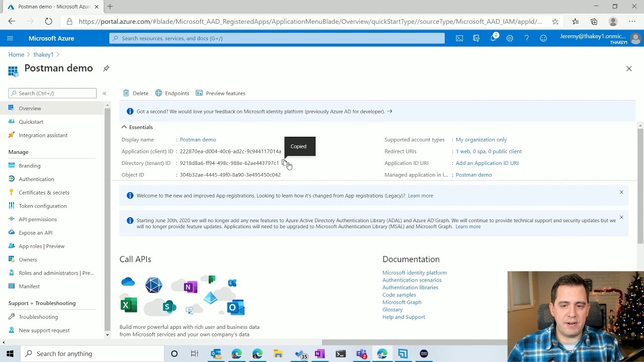
Task: Copy the Directory (tenant) ID
Action: (285, 163)
